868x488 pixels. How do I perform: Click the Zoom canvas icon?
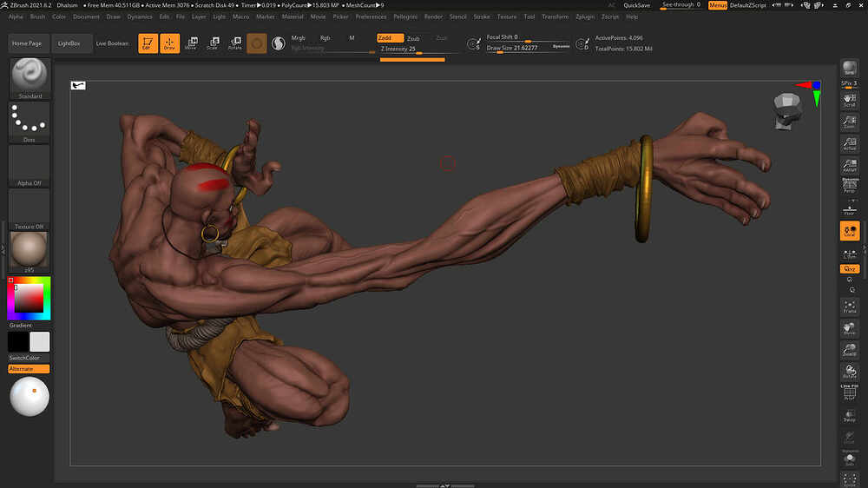tap(849, 122)
